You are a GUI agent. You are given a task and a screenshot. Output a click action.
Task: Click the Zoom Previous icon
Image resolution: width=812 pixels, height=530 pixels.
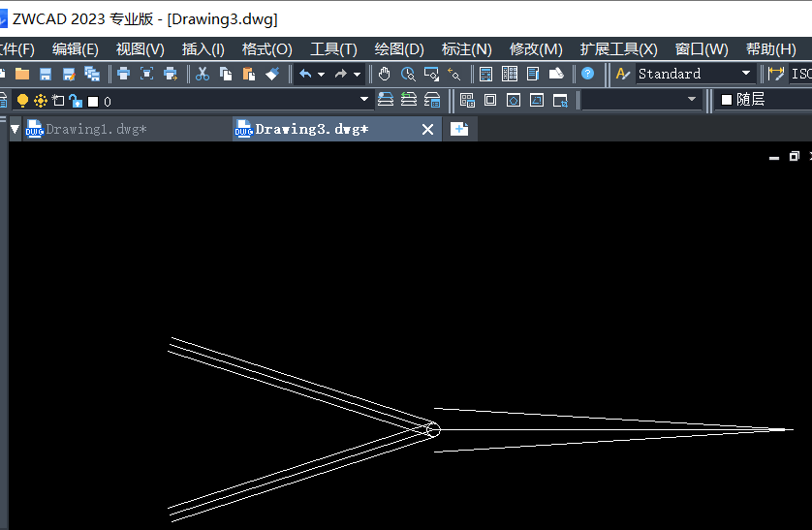tap(454, 74)
